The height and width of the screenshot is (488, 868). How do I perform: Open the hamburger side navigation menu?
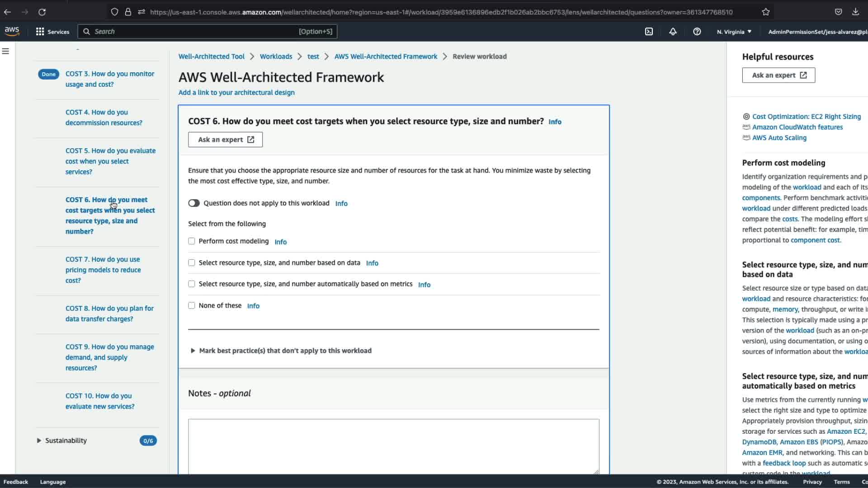[6, 52]
